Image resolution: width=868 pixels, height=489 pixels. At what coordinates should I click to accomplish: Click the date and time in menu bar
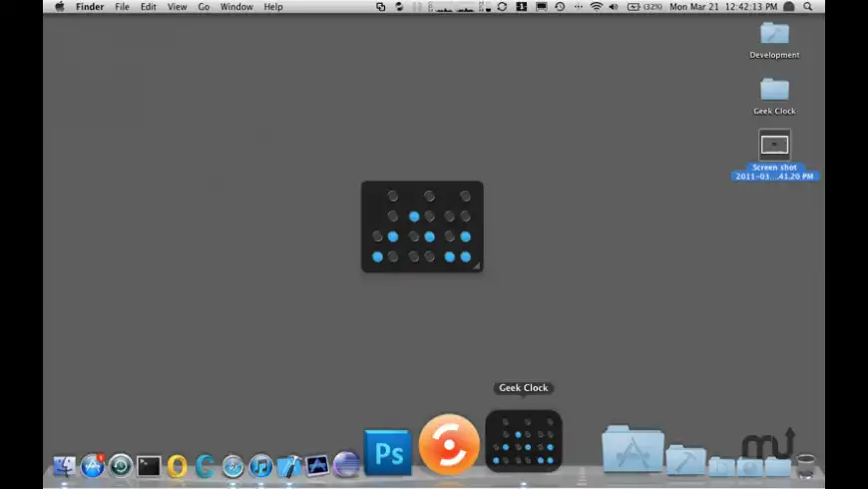(x=723, y=7)
